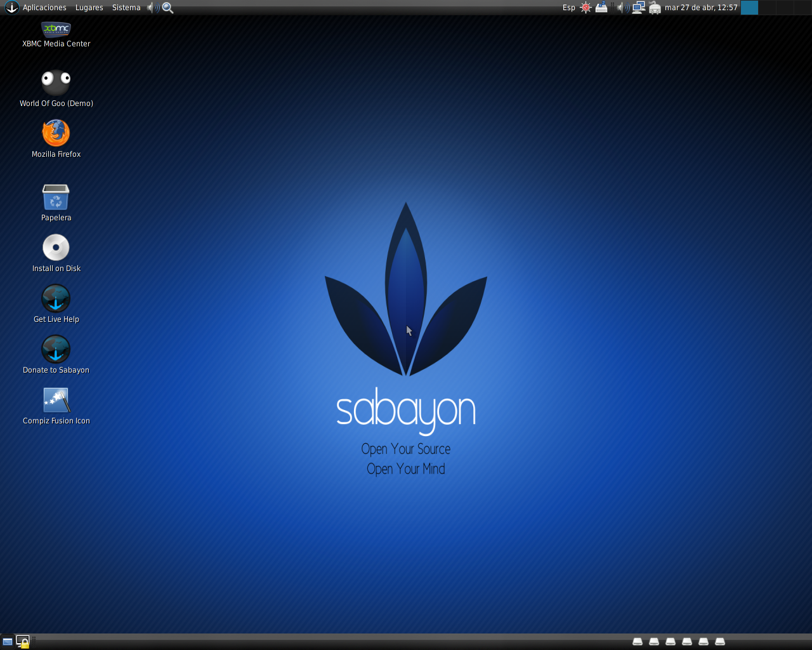The width and height of the screenshot is (812, 650).
Task: Open the Lugares menu
Action: [89, 8]
